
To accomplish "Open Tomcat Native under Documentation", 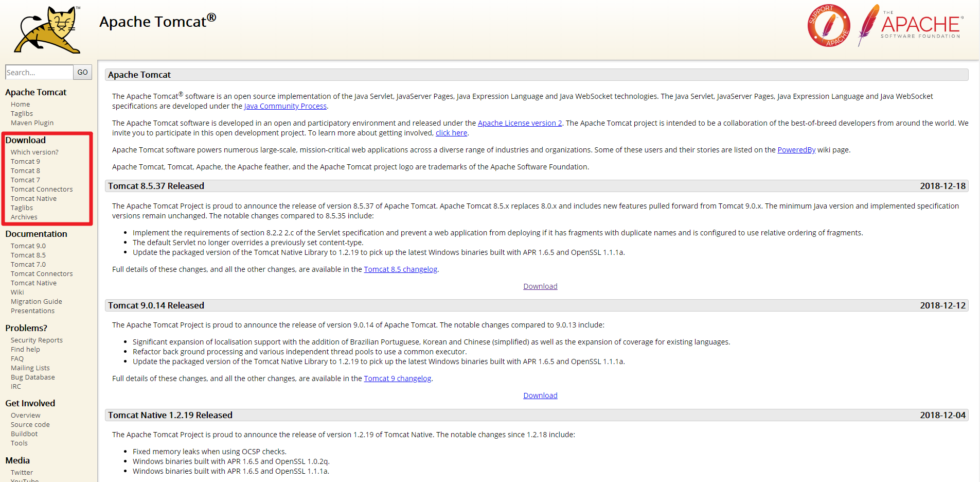I will tap(33, 283).
